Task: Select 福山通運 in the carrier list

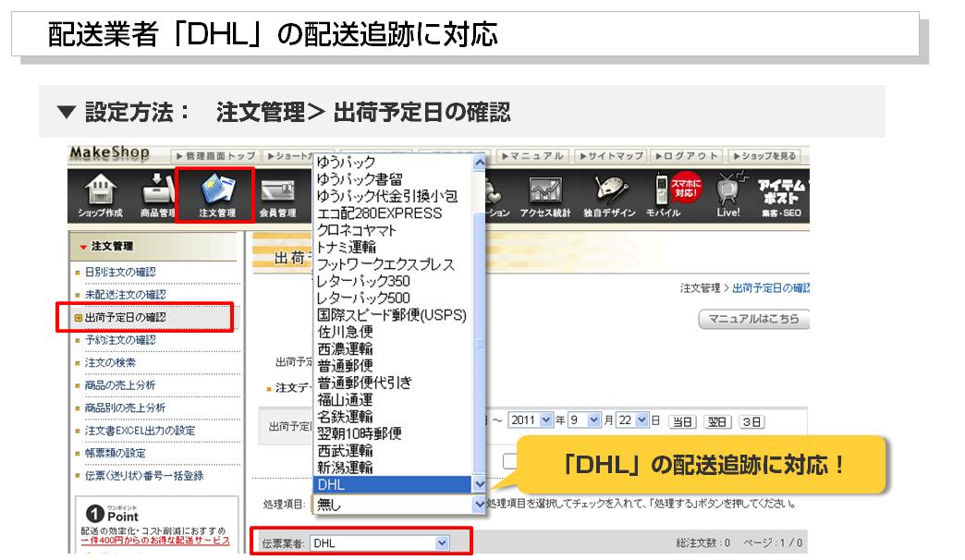Action: 394,400
